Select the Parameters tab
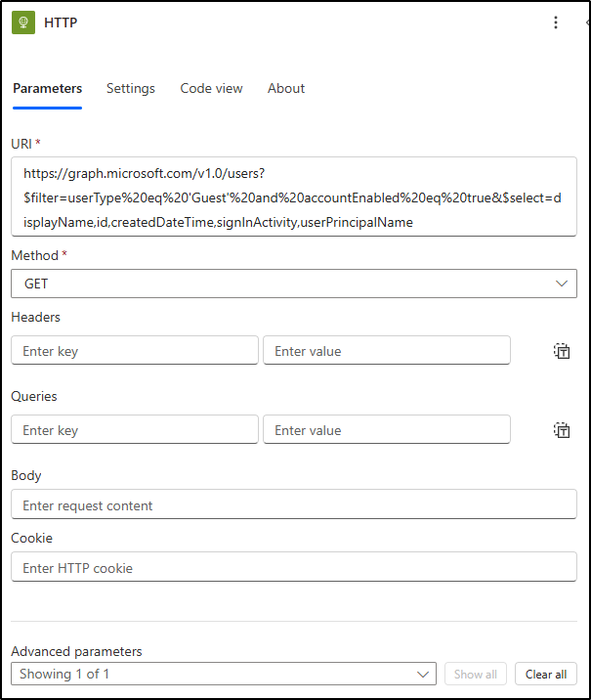The width and height of the screenshot is (591, 700). click(47, 88)
